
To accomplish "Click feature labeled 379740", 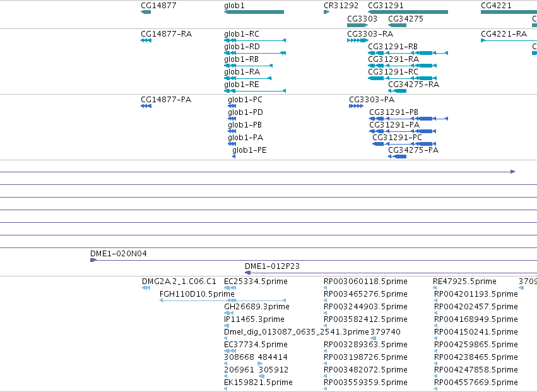I will (x=386, y=331).
